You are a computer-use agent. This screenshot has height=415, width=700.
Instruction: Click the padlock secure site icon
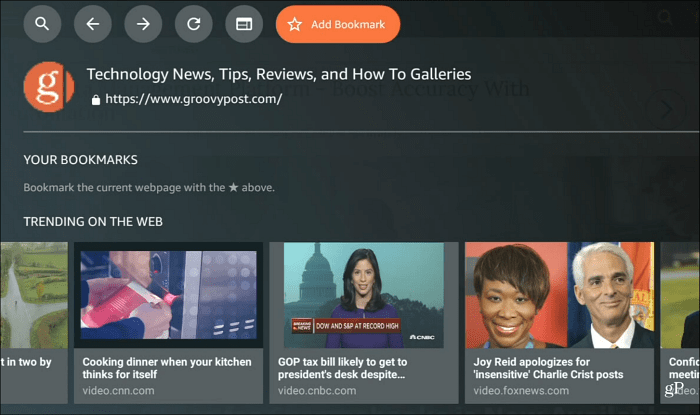[x=96, y=100]
